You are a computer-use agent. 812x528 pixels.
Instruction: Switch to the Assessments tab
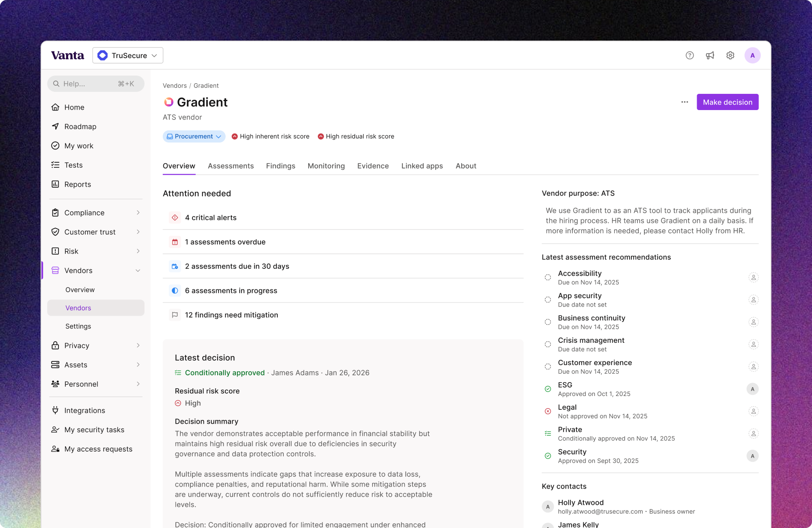point(231,166)
